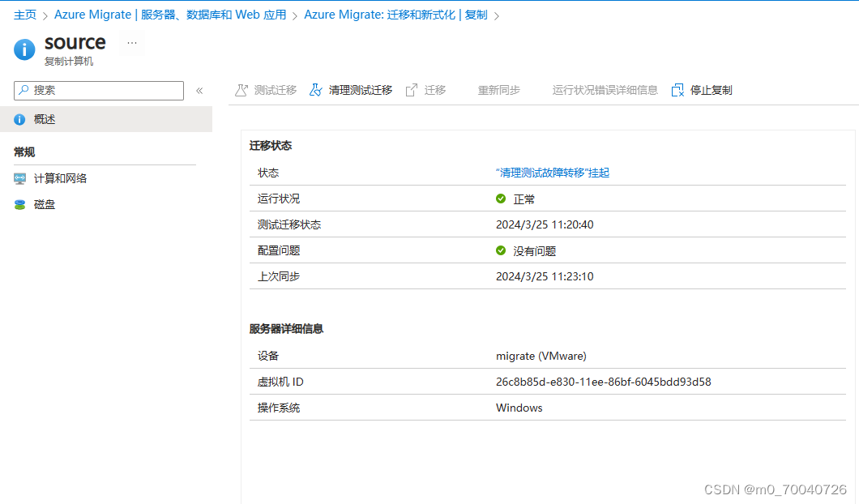Collapse the sidebar with double-chevron
859x504 pixels.
(199, 91)
